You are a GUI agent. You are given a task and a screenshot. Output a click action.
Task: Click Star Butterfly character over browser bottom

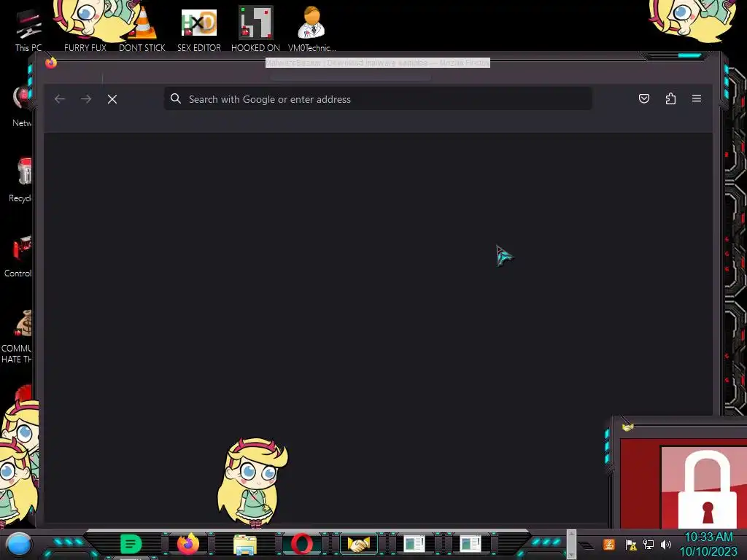click(253, 483)
